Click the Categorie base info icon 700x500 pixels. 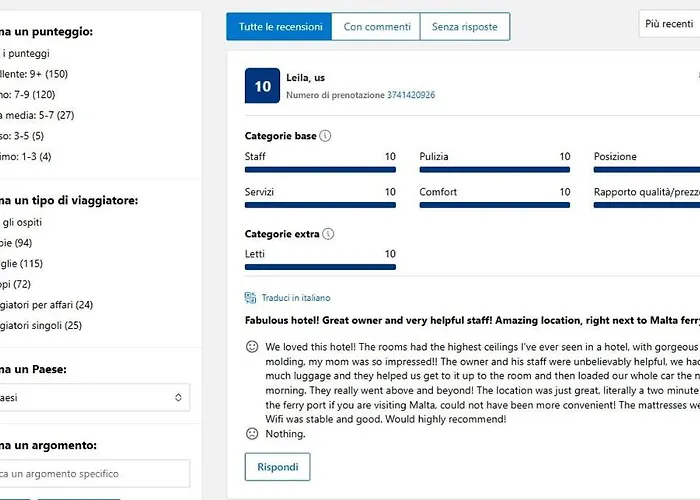tap(325, 136)
